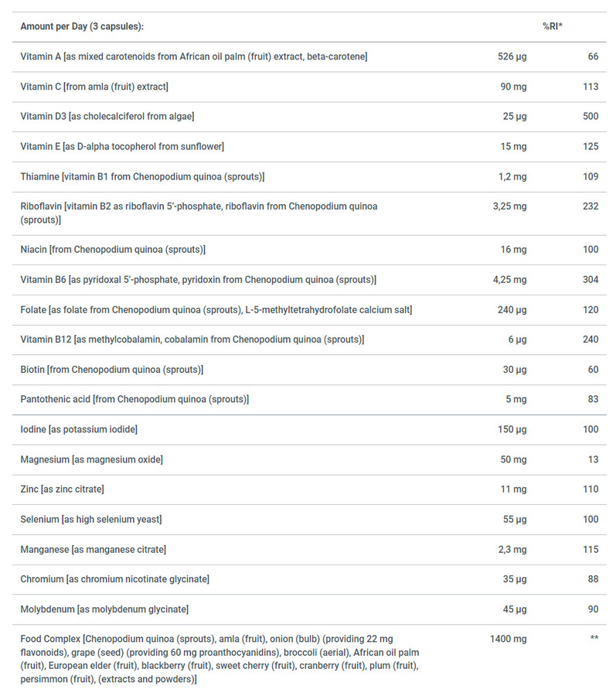
Task: Select the Vitamin C amount 90 mg
Action: tap(513, 87)
